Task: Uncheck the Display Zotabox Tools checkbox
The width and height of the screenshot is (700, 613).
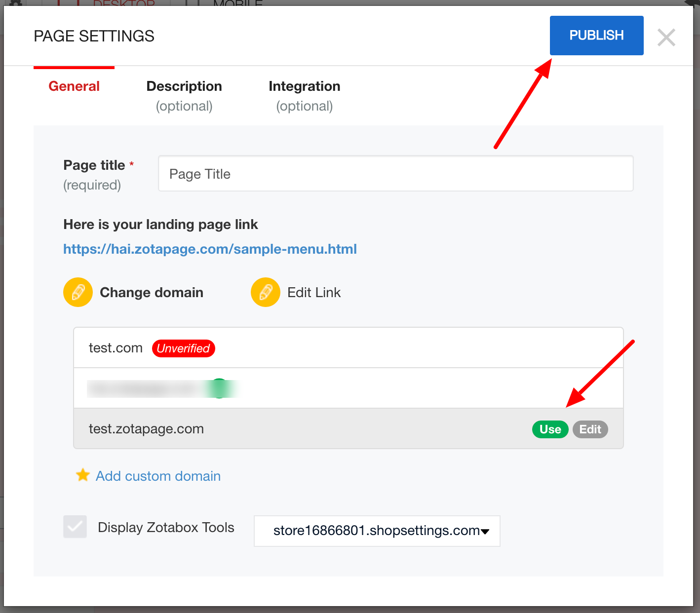Action: coord(75,527)
